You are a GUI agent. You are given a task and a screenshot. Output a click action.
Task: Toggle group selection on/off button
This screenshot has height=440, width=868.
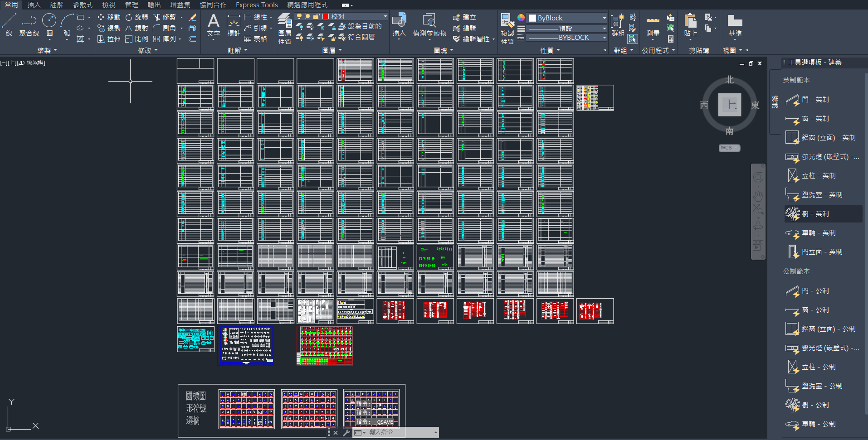(633, 39)
